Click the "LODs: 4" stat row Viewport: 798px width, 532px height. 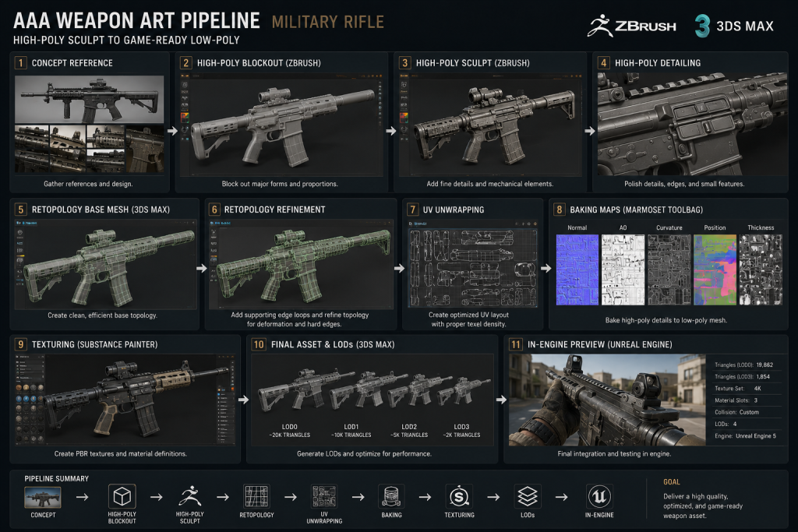coord(726,424)
